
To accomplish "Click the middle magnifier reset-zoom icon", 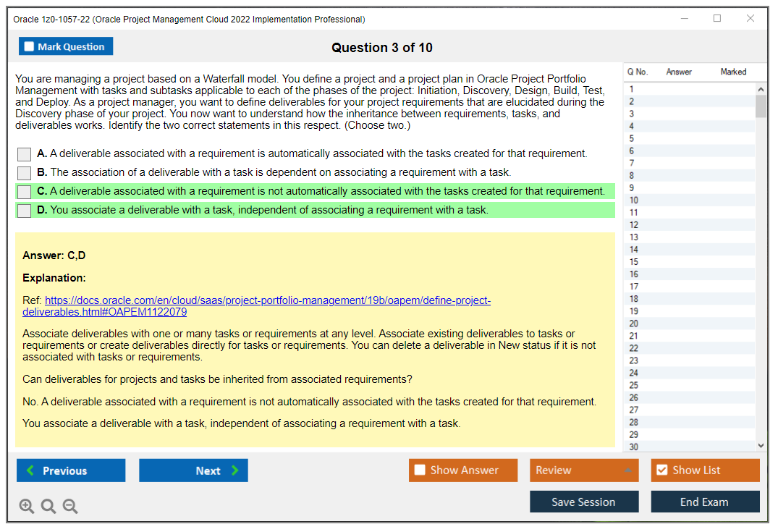I will pyautogui.click(x=48, y=506).
